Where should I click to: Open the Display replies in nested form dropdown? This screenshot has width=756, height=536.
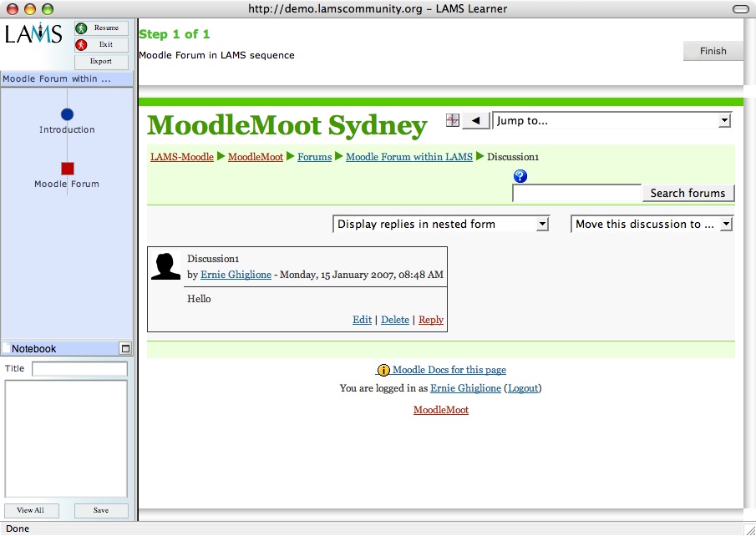point(441,224)
